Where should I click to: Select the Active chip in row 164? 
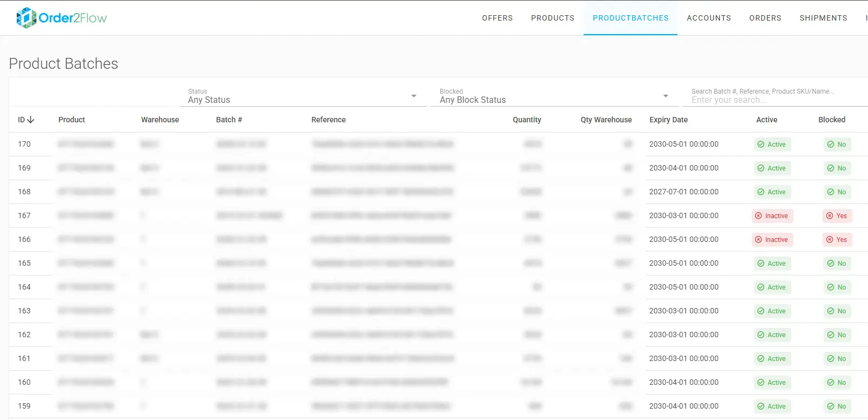point(772,287)
